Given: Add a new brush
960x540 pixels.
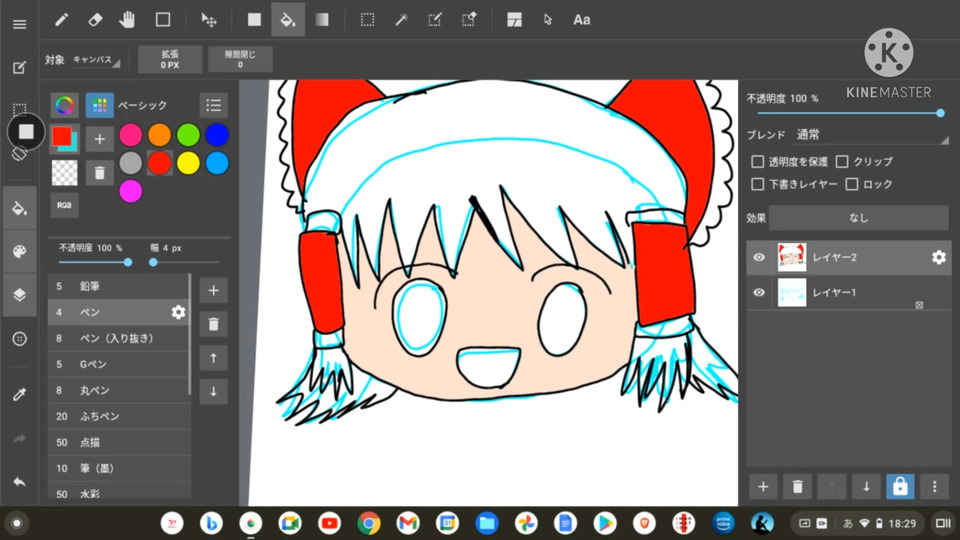Looking at the screenshot, I should pyautogui.click(x=214, y=290).
